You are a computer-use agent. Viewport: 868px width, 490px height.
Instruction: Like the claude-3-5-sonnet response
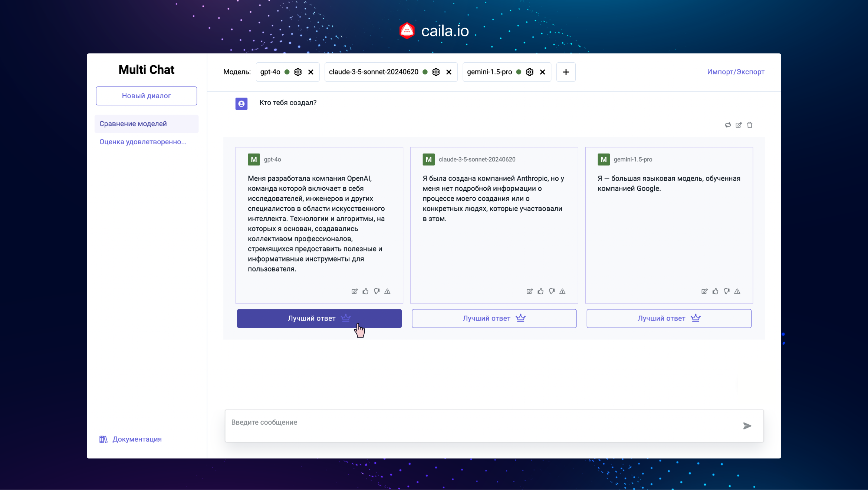pyautogui.click(x=541, y=291)
